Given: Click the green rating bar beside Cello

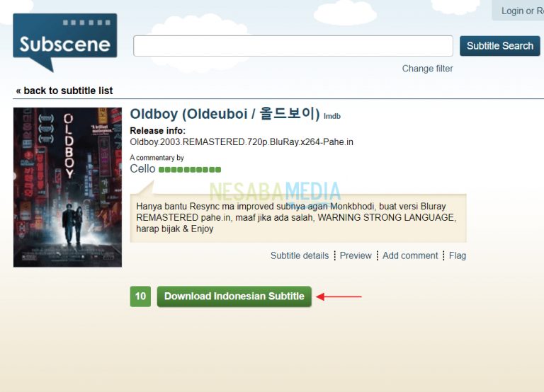Looking at the screenshot, I should tap(190, 170).
